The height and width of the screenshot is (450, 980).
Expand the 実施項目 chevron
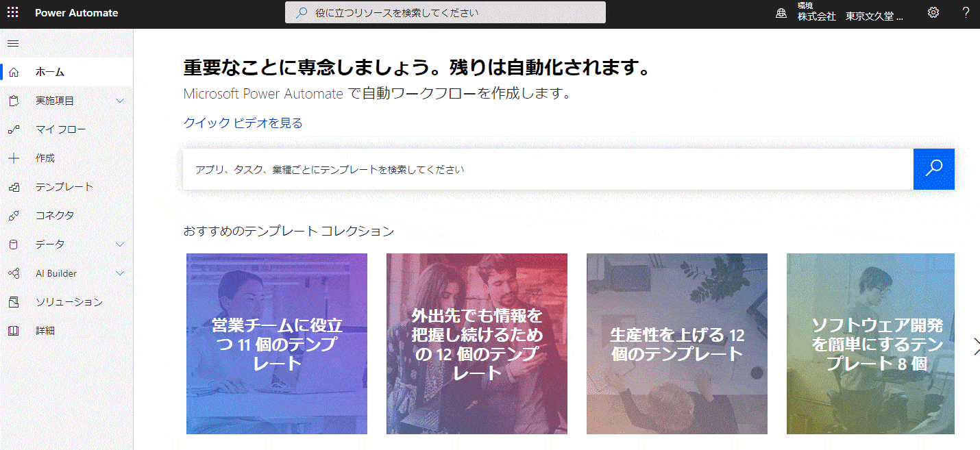pyautogui.click(x=121, y=101)
